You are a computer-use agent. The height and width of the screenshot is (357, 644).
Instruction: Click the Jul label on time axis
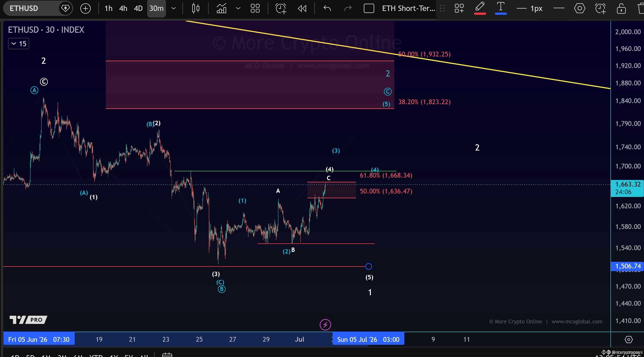click(x=299, y=339)
